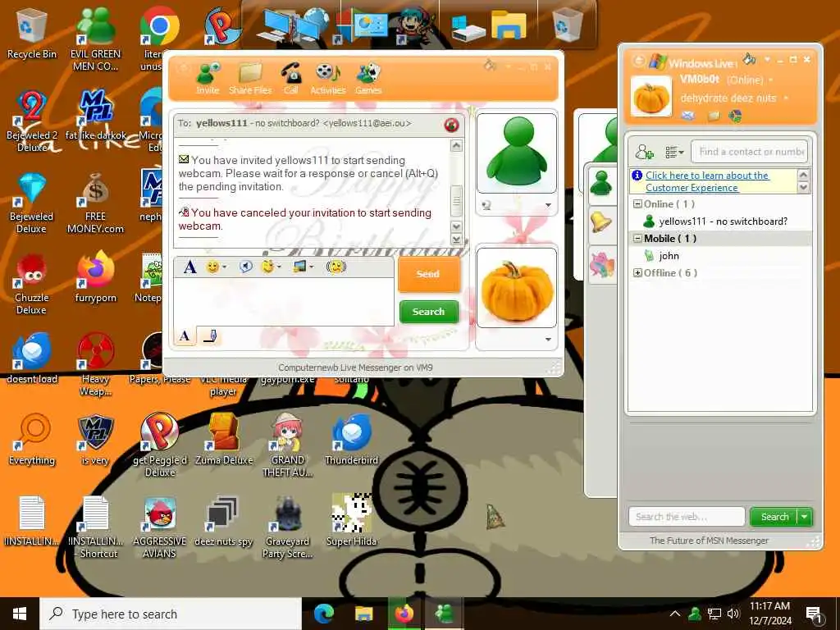Select the bell alerts side tab
This screenshot has height=630, width=840.
coord(601,221)
